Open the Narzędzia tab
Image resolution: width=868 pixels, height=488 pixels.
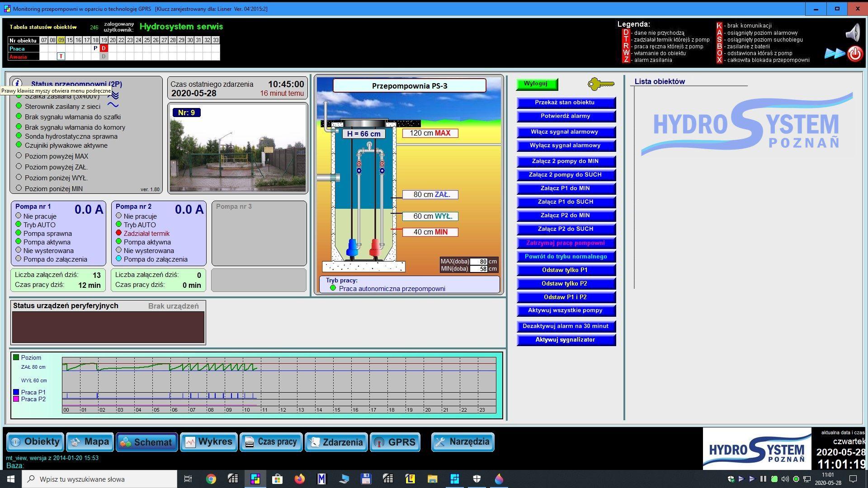click(462, 442)
